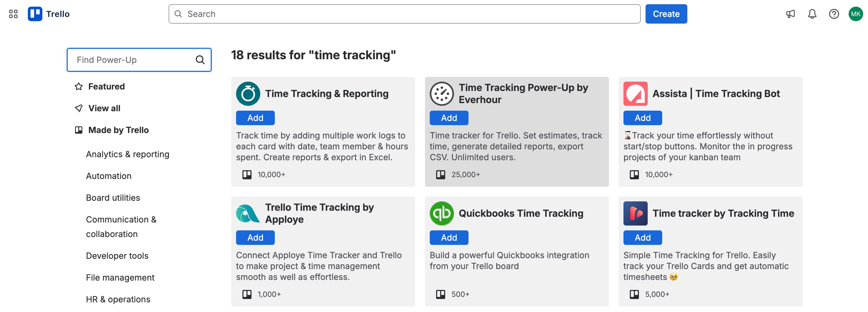Select the Featured category
Viewport: 868px width, 312px height.
coord(106,86)
